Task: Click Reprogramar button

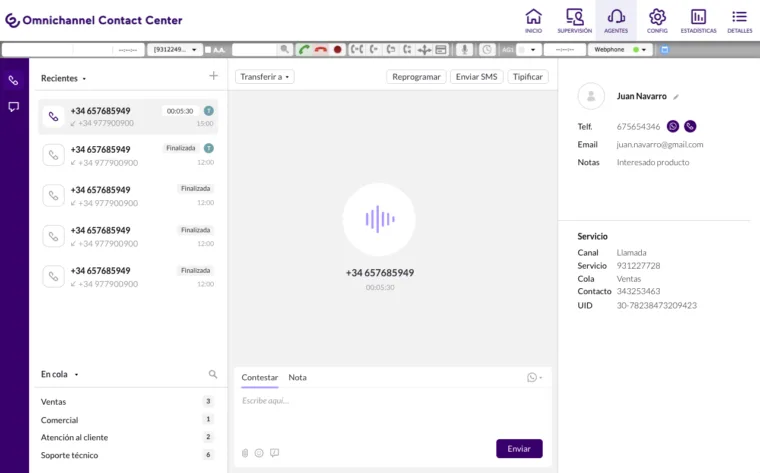Action: click(x=416, y=77)
